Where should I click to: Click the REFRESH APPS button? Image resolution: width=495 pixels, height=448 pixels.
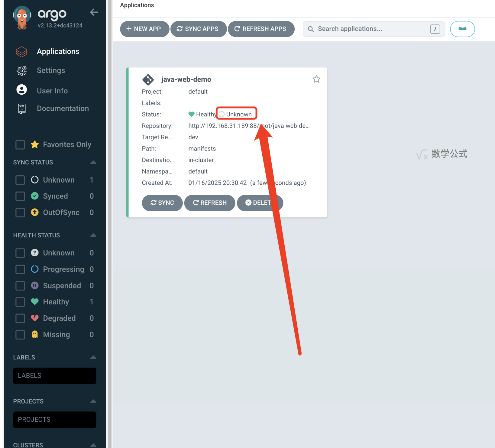click(261, 29)
